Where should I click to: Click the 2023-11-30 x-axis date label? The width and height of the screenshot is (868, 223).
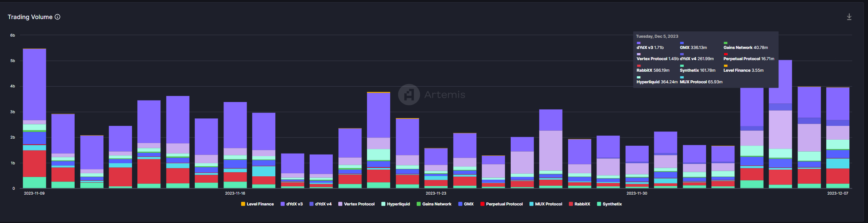(637, 193)
